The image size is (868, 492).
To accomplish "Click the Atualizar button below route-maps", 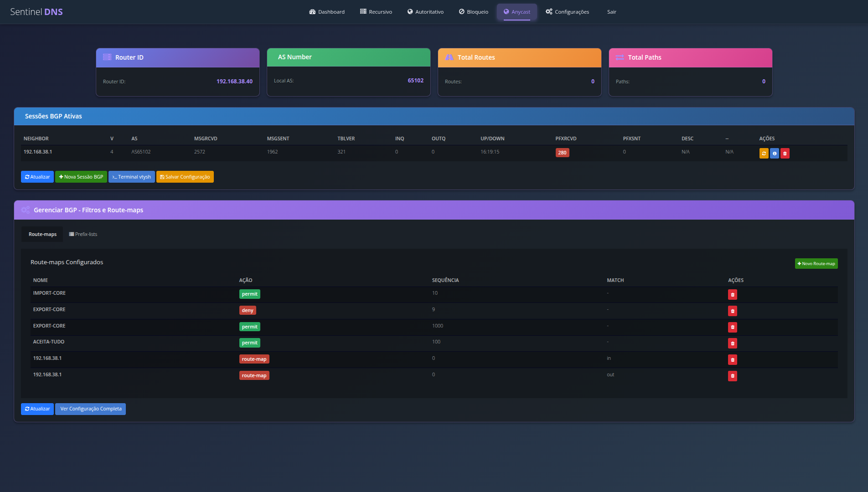I will [x=37, y=409].
